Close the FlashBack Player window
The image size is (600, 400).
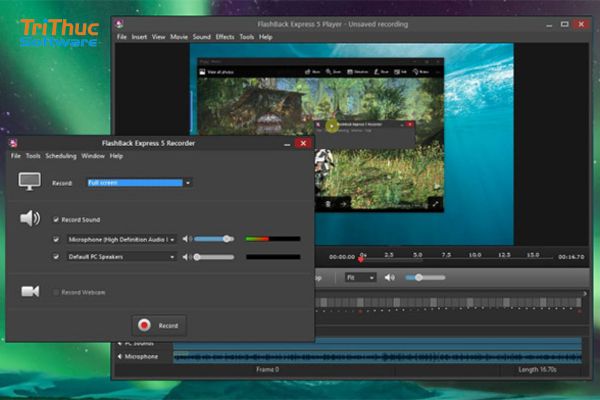click(581, 24)
